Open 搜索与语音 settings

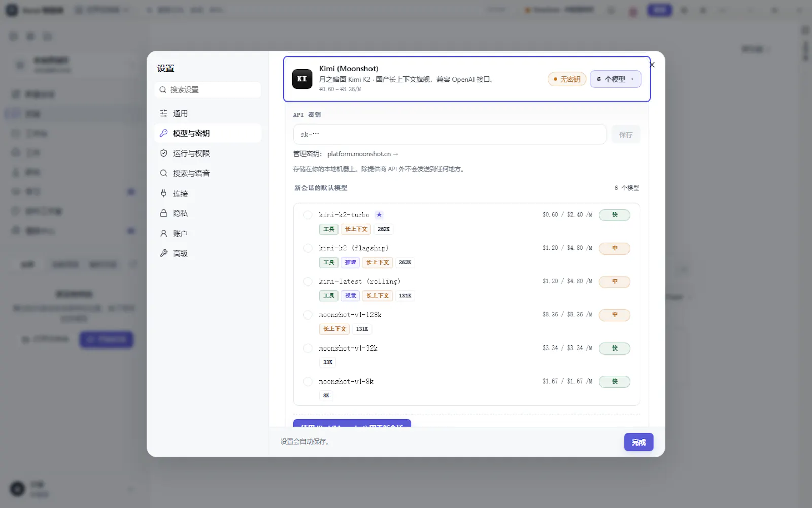208,173
